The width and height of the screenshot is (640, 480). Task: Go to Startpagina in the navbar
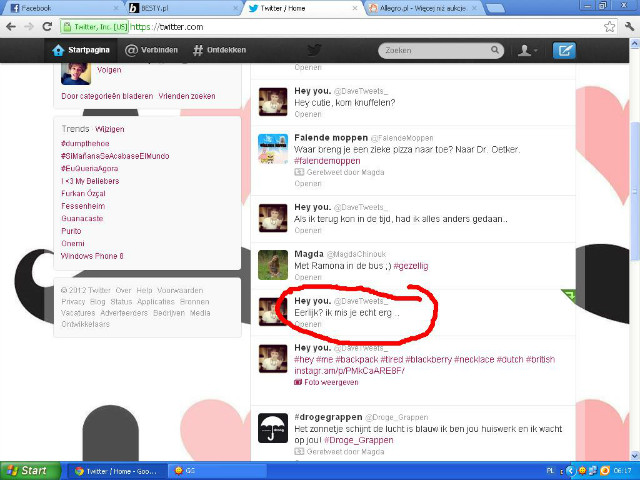[x=81, y=50]
